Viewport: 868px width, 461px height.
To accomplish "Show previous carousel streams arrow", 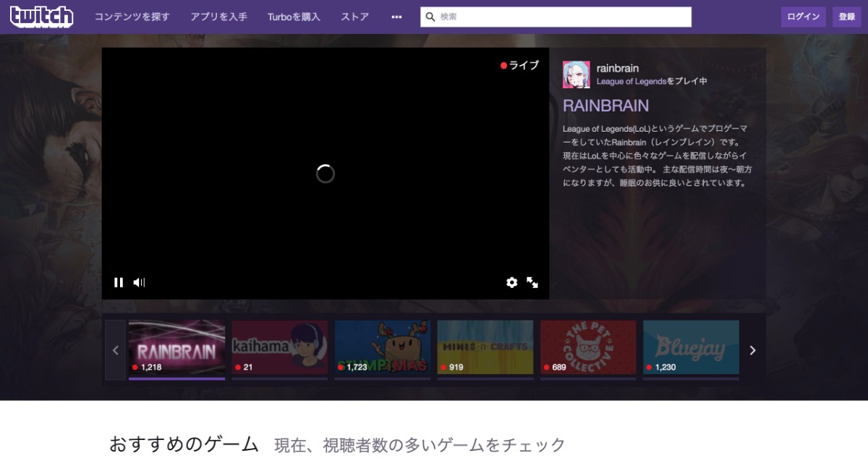I will point(115,350).
